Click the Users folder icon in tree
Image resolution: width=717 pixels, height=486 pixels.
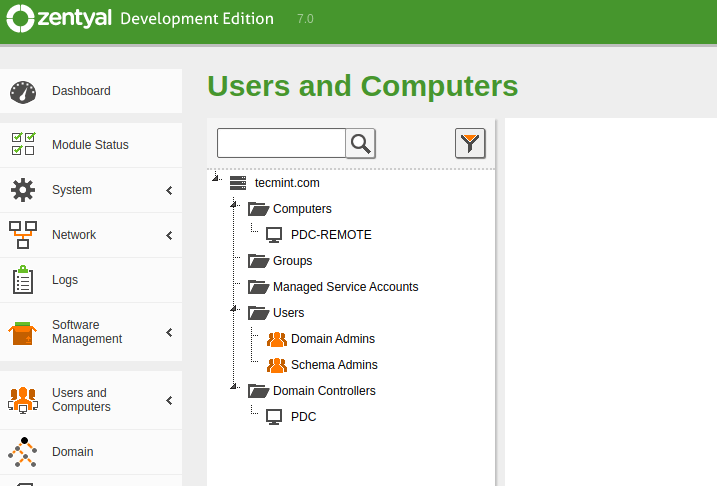[258, 313]
